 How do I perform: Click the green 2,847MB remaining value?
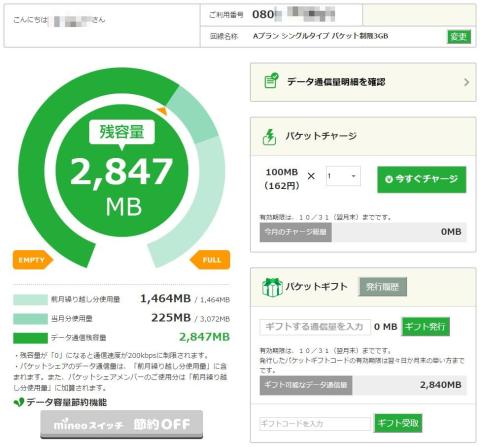tap(204, 337)
